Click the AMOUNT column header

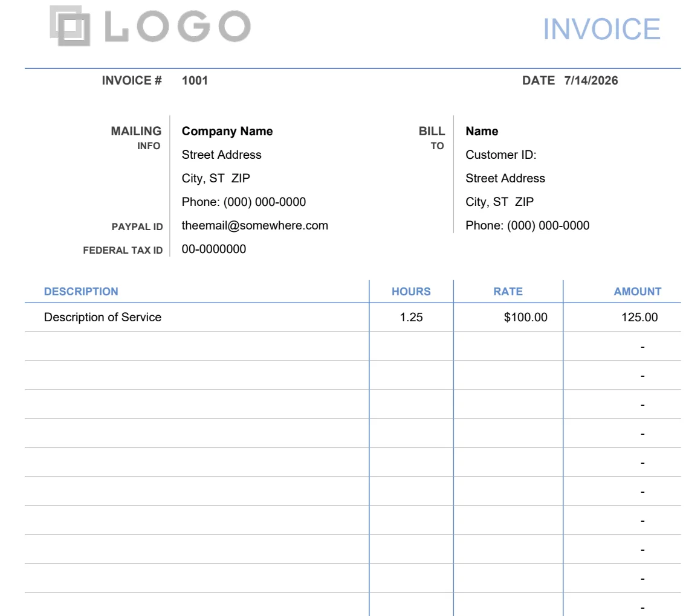click(638, 292)
